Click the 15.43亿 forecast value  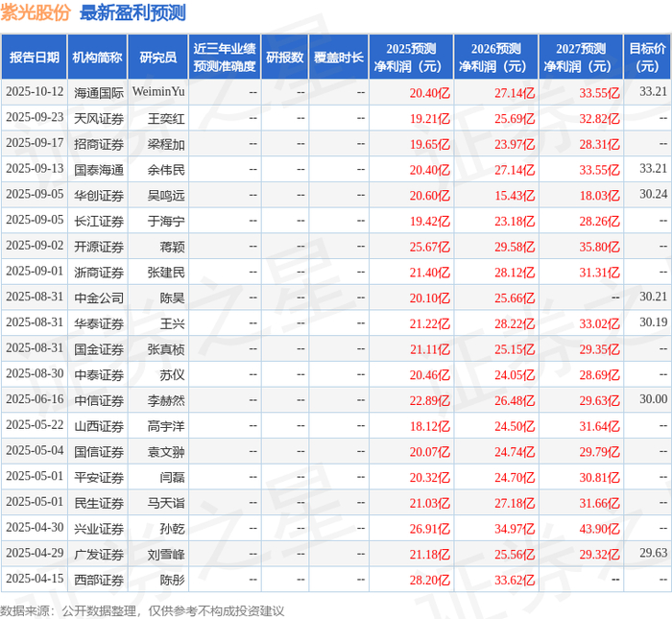coord(515,196)
